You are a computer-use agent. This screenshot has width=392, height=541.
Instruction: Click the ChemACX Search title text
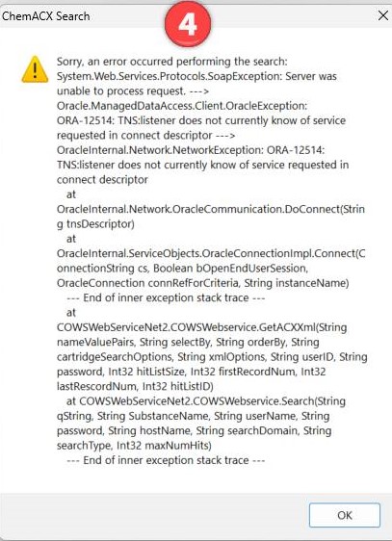46,15
